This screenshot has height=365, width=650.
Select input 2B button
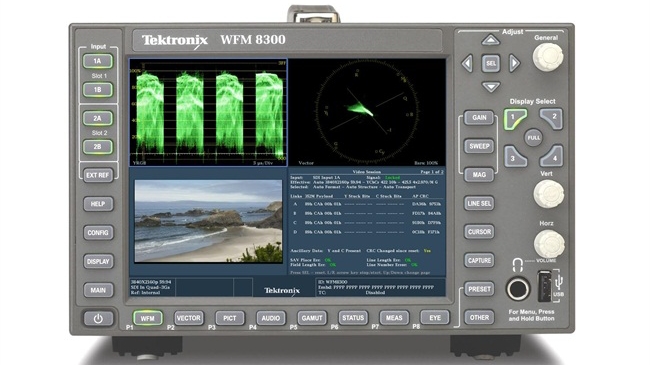(97, 147)
